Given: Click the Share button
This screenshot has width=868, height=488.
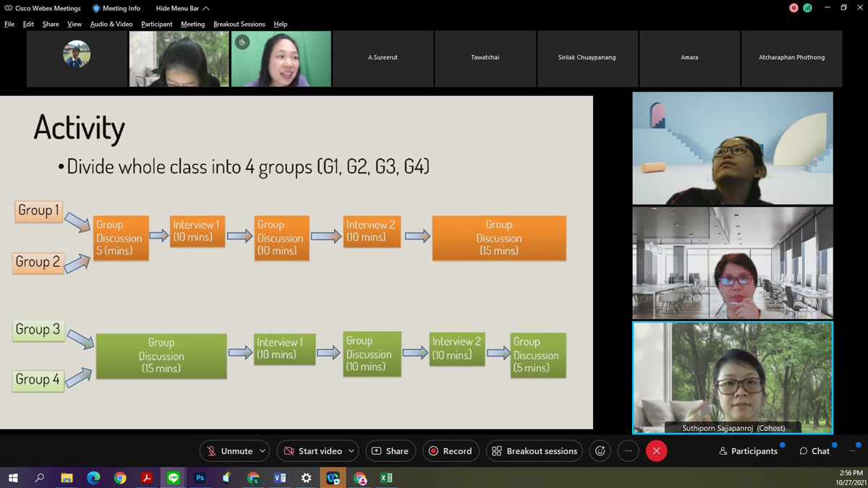Looking at the screenshot, I should [390, 451].
